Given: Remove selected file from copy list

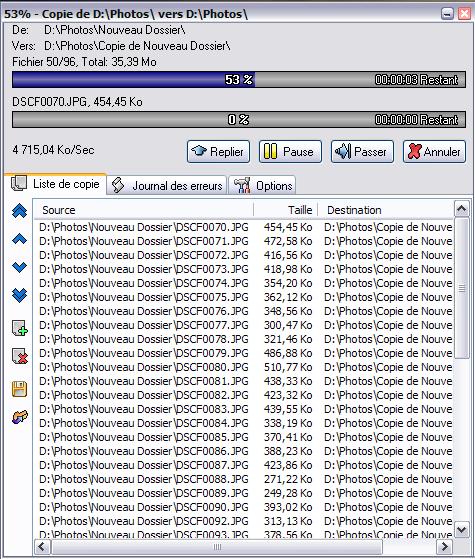Looking at the screenshot, I should [20, 356].
